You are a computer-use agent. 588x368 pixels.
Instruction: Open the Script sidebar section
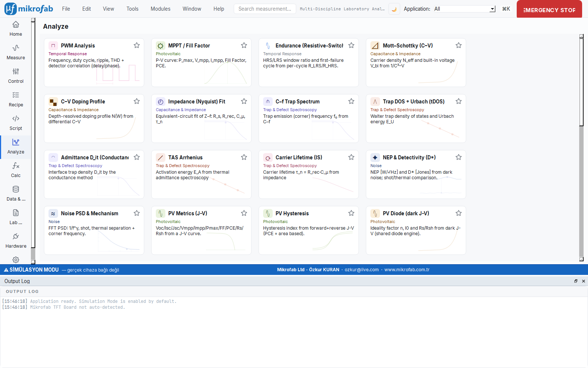(16, 123)
